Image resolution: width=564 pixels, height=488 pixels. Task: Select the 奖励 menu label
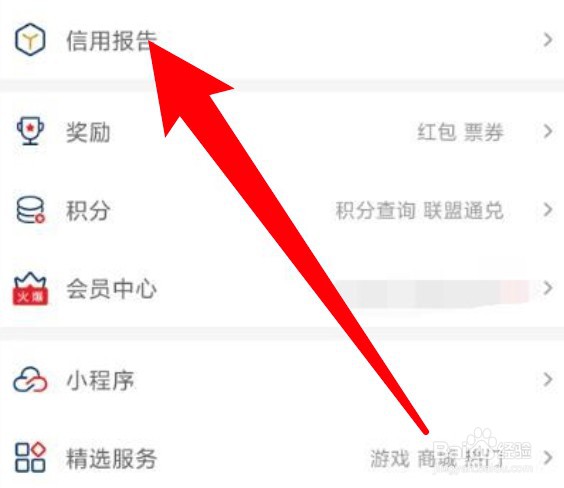[x=88, y=132]
